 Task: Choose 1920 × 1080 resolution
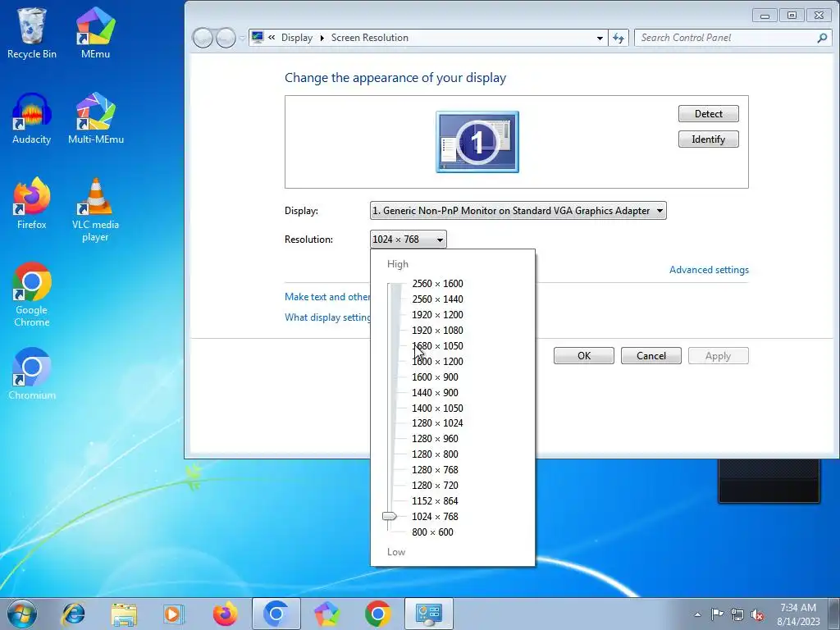click(x=437, y=330)
